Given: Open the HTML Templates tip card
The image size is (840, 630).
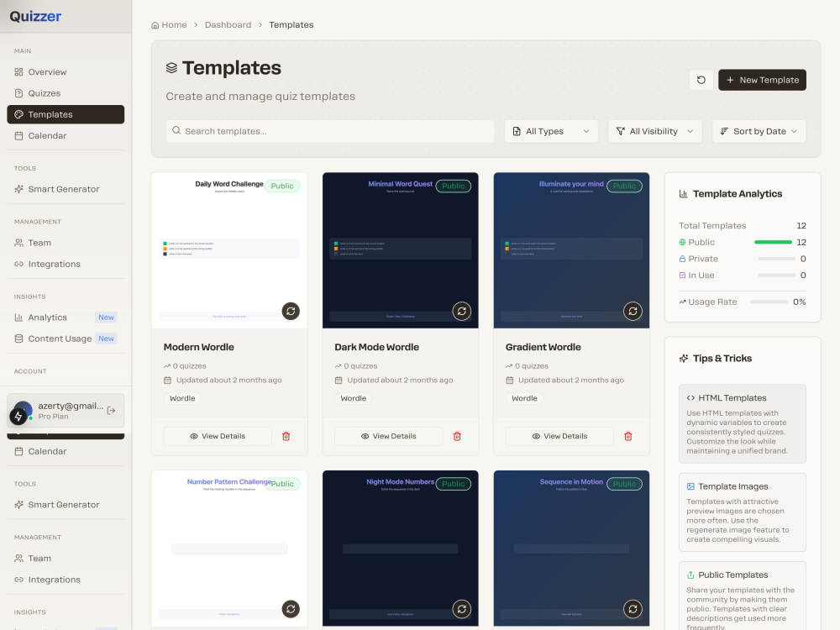Looking at the screenshot, I should (742, 423).
